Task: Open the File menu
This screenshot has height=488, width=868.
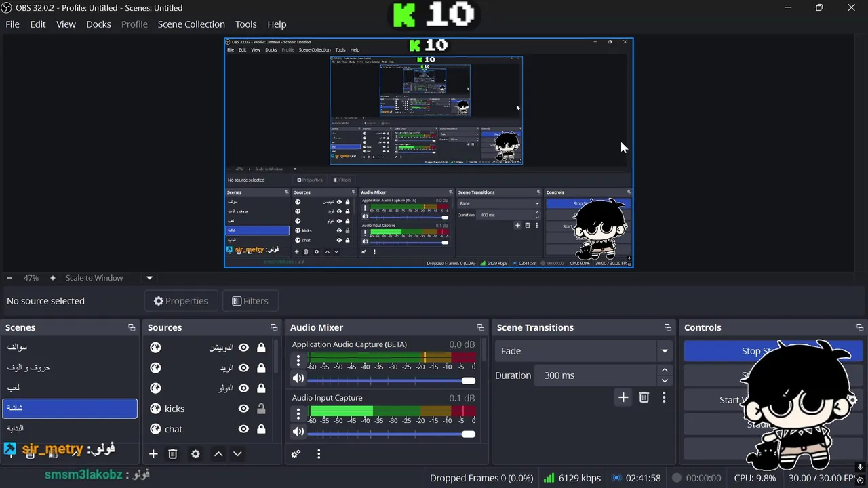Action: [x=12, y=24]
